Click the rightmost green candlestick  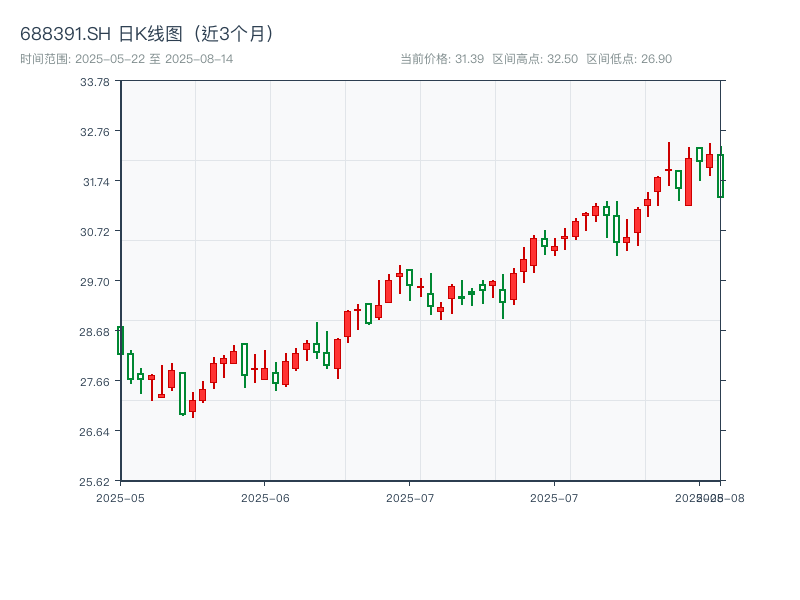pyautogui.click(x=720, y=176)
